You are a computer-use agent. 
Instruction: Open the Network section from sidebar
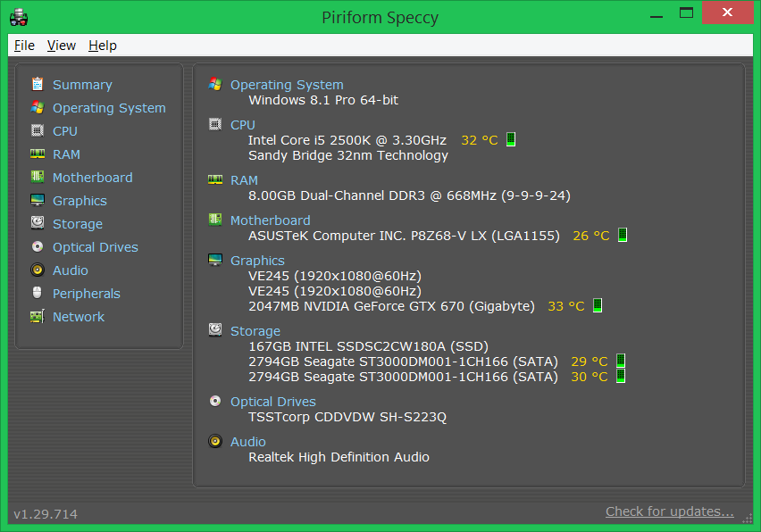click(79, 317)
